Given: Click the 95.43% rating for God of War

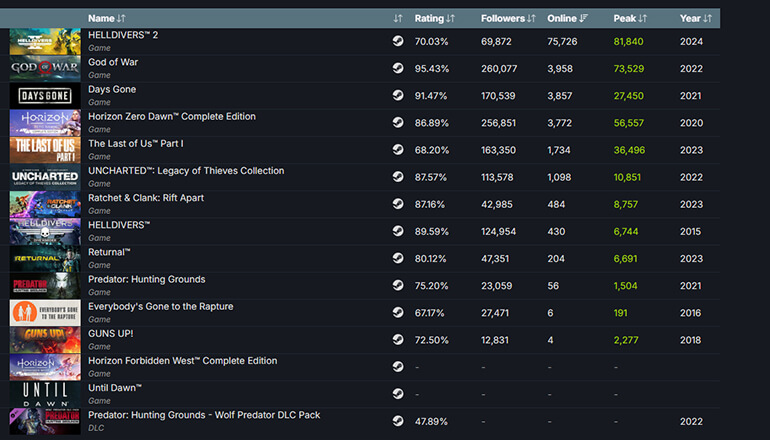Looking at the screenshot, I should [x=432, y=69].
